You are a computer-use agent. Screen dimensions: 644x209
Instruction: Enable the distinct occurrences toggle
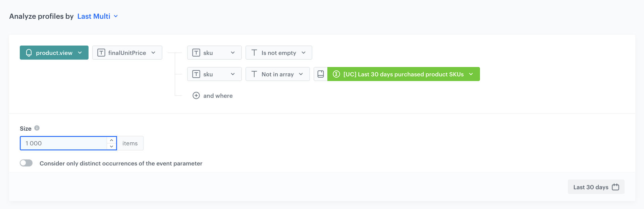click(x=26, y=163)
